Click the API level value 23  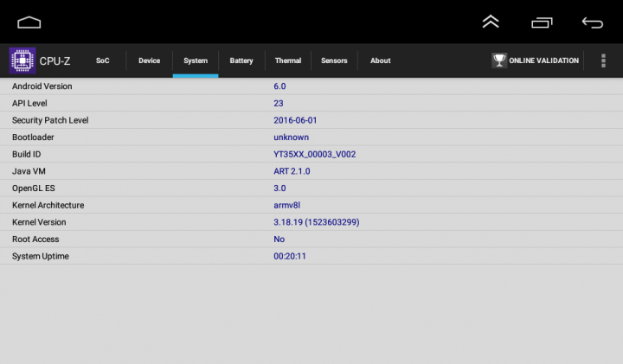coord(279,103)
